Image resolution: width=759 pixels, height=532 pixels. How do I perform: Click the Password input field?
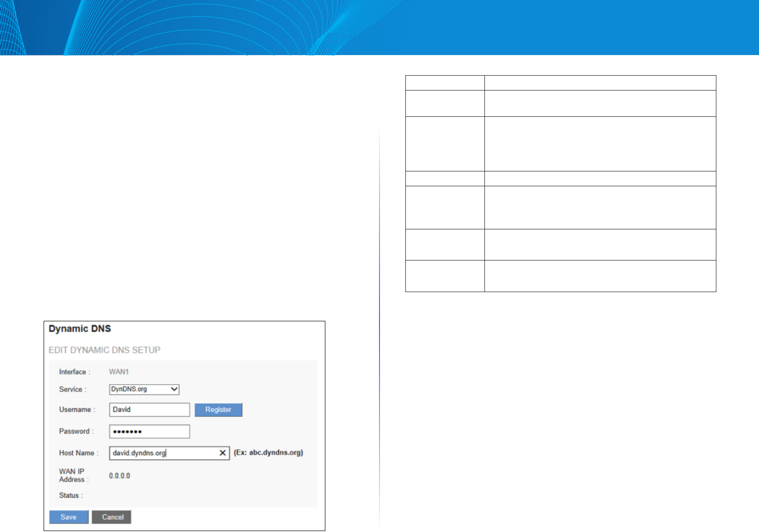coord(149,431)
